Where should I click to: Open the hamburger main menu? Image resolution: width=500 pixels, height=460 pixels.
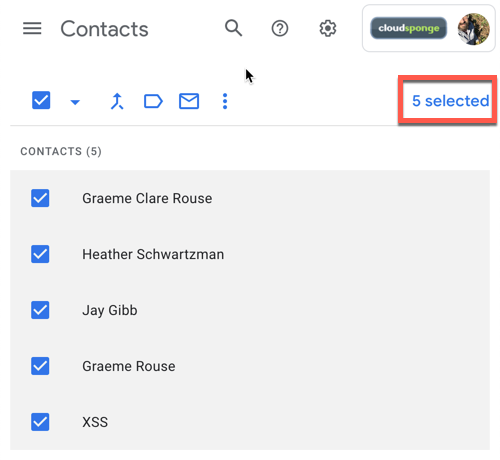point(32,29)
